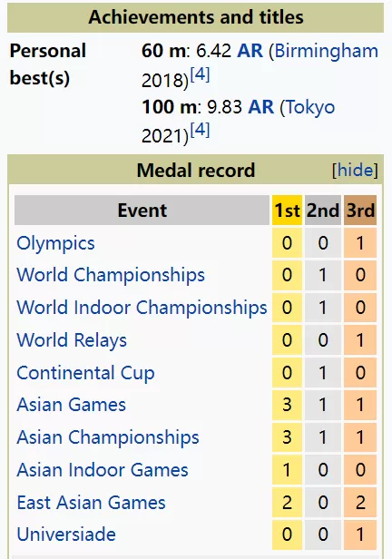Screen dimensions: 392x559
Task: Open the Asian Indoor Games link
Action: (103, 470)
